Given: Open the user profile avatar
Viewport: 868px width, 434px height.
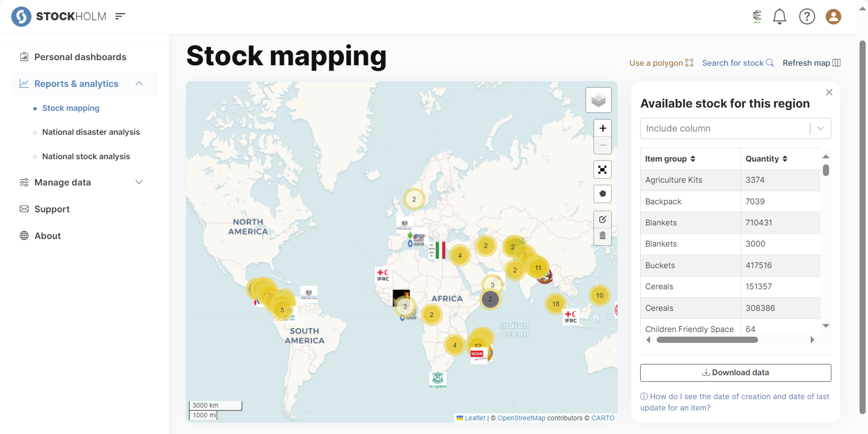Looking at the screenshot, I should click(833, 17).
